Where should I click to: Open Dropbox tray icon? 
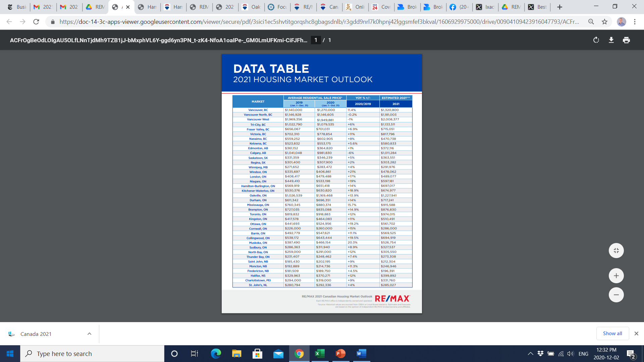540,354
